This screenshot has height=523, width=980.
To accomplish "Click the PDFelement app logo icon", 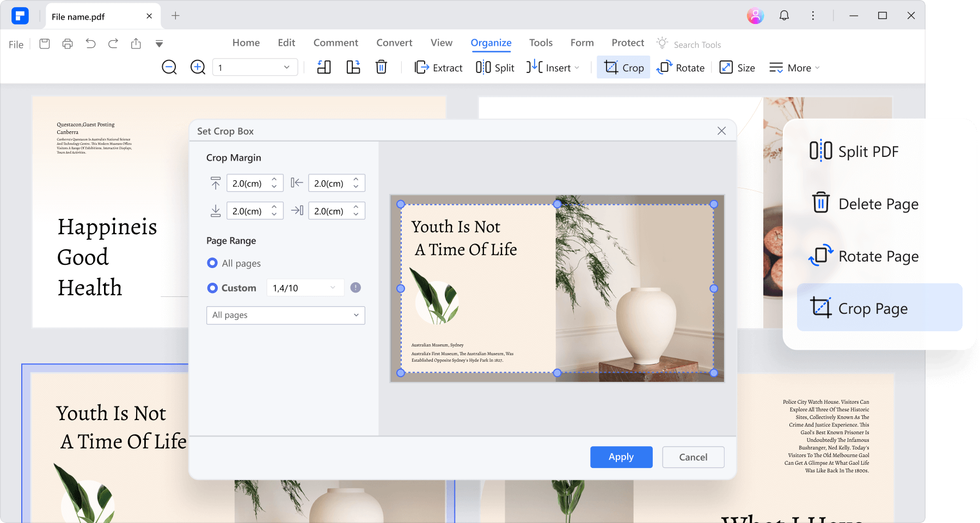I will click(20, 16).
